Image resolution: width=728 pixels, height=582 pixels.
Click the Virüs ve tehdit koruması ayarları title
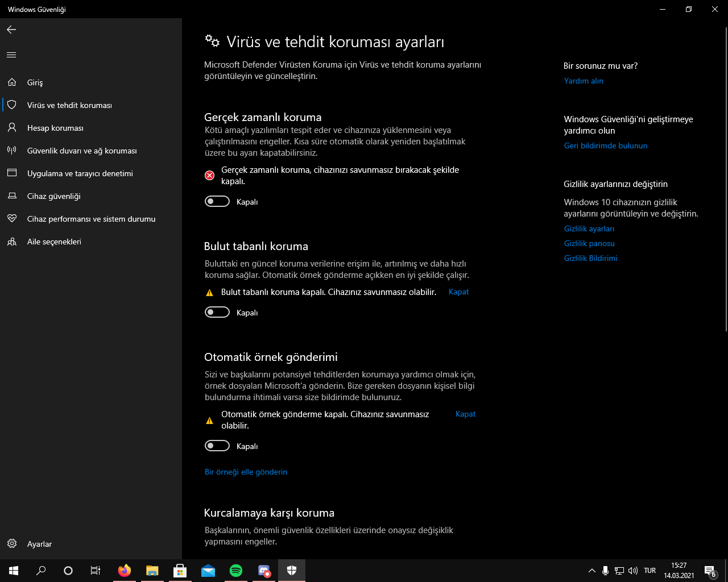coord(335,41)
